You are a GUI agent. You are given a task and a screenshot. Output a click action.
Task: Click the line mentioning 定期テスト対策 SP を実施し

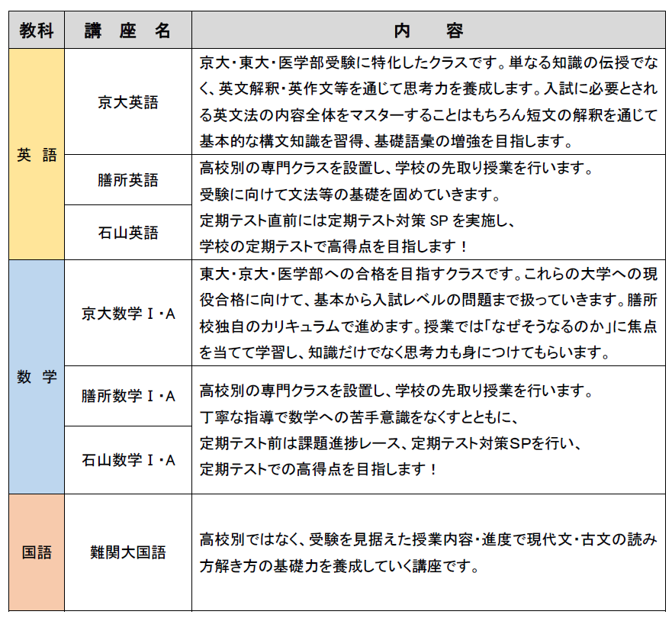[x=359, y=222]
